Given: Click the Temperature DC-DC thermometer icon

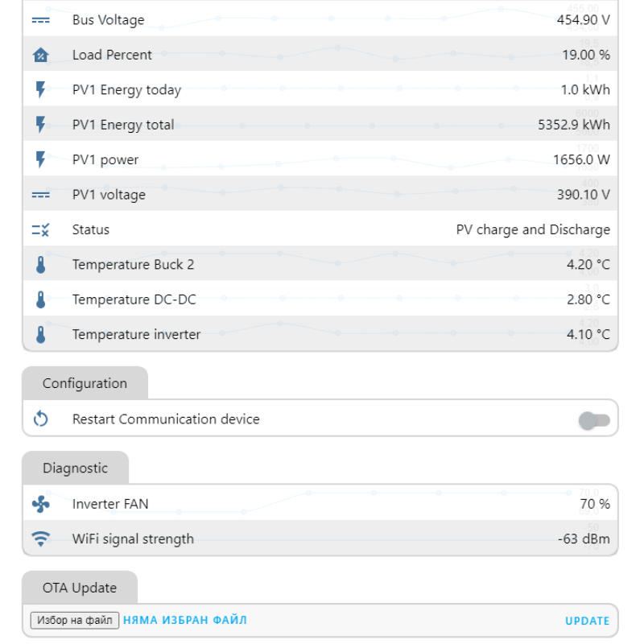Looking at the screenshot, I should click(40, 299).
